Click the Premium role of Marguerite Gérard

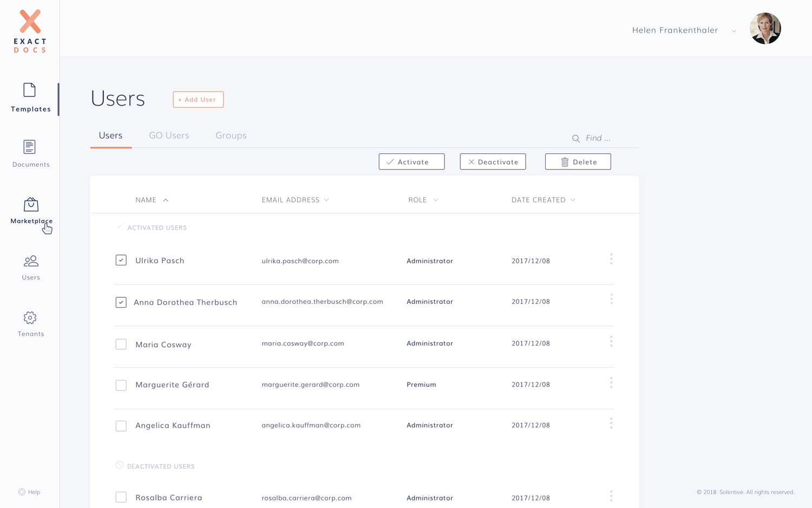(x=421, y=385)
